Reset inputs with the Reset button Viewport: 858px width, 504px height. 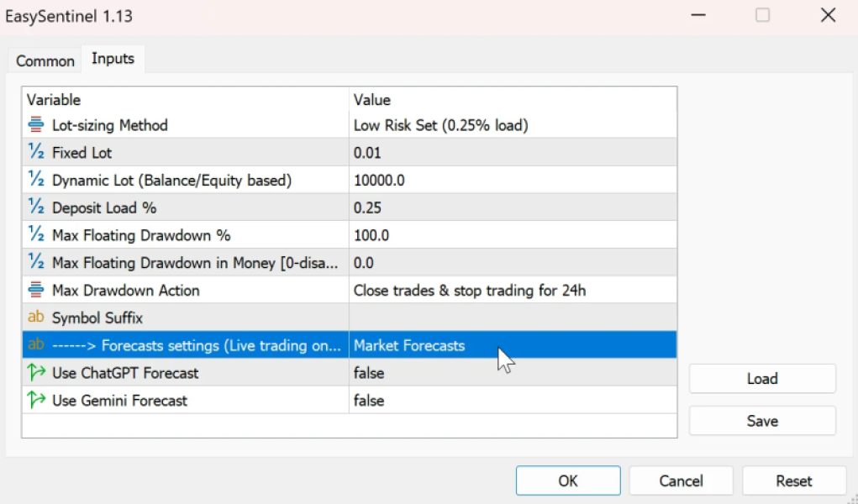click(793, 480)
